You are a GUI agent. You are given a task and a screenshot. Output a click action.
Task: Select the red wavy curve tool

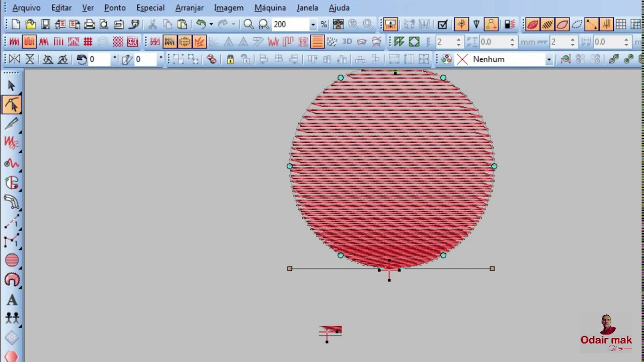12,163
